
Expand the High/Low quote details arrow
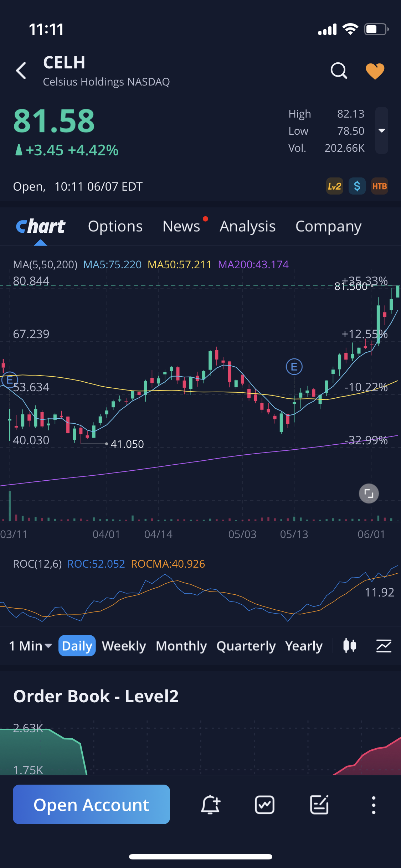coord(381,130)
